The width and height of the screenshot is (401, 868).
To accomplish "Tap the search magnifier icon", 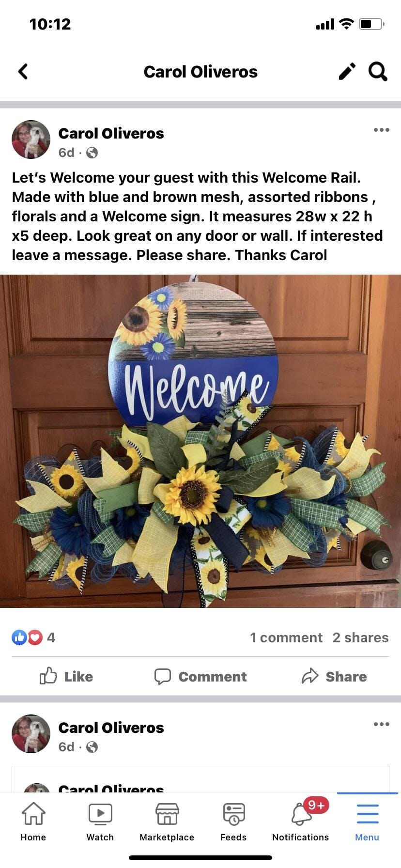I will [x=378, y=71].
